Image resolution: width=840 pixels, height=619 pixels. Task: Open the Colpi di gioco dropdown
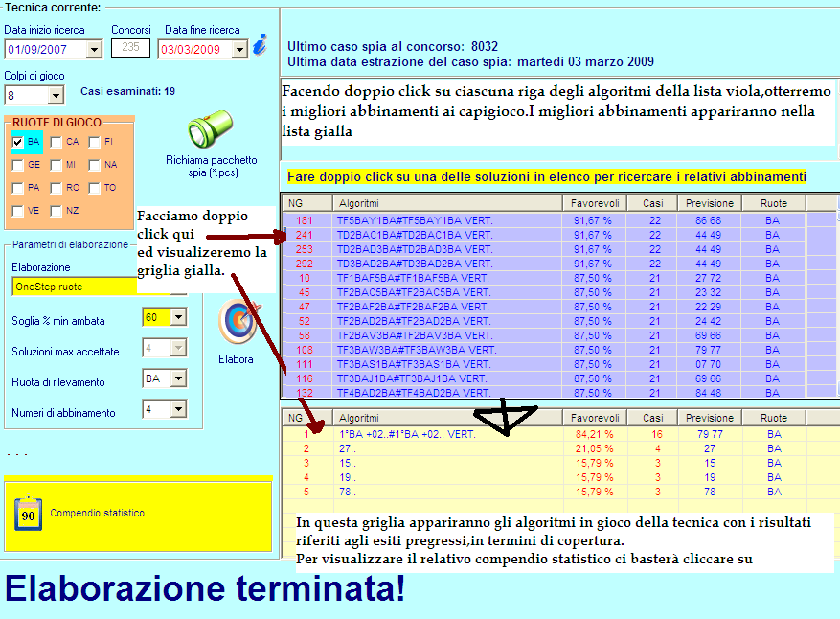56,96
